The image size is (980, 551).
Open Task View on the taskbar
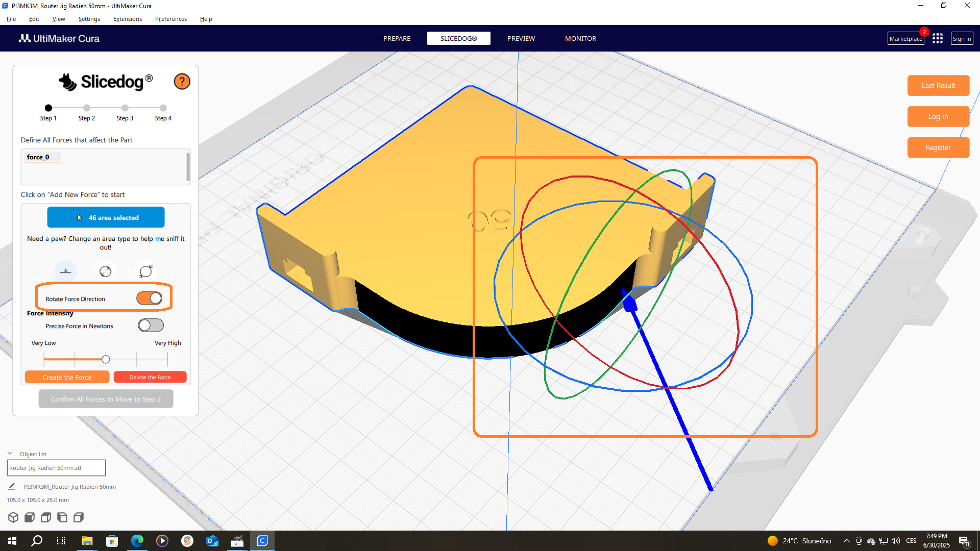(x=61, y=541)
